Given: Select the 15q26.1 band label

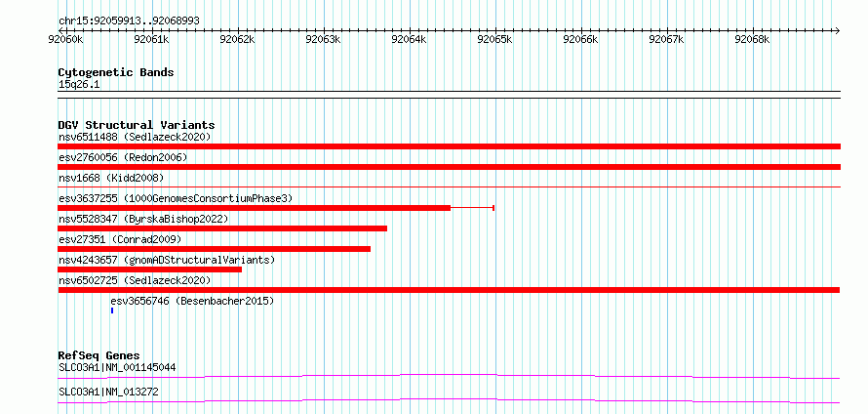Looking at the screenshot, I should [x=79, y=85].
